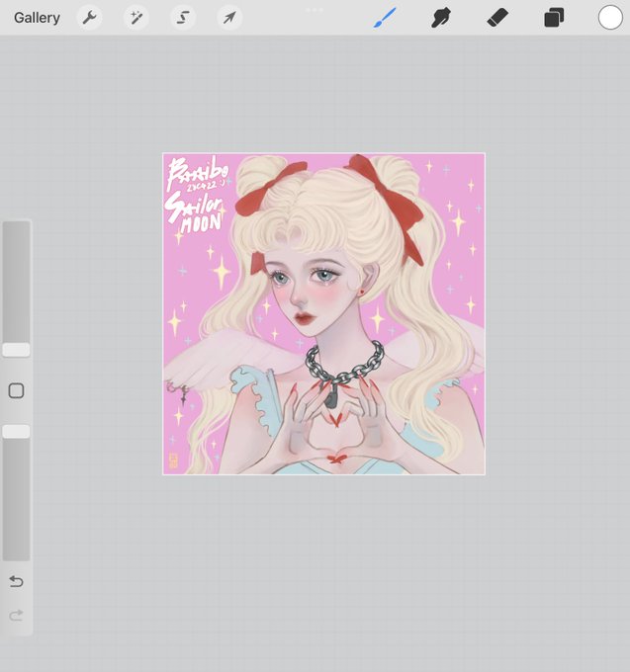
Task: Open the Adjustments magic wand menu
Action: (136, 18)
